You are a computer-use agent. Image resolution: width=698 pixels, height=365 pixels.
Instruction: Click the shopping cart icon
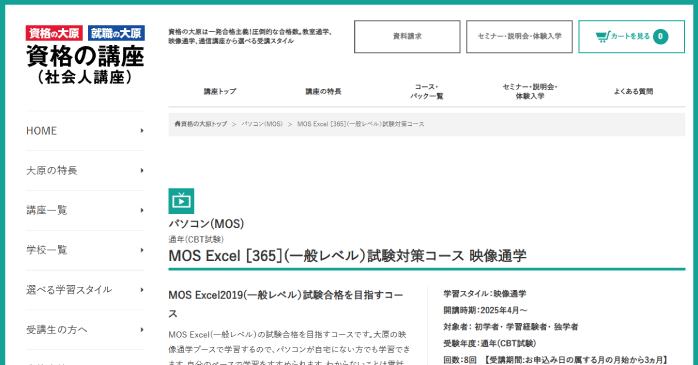tap(602, 36)
